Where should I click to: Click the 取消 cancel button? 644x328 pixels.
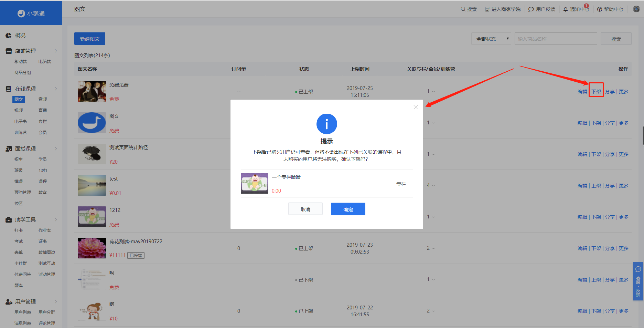305,209
